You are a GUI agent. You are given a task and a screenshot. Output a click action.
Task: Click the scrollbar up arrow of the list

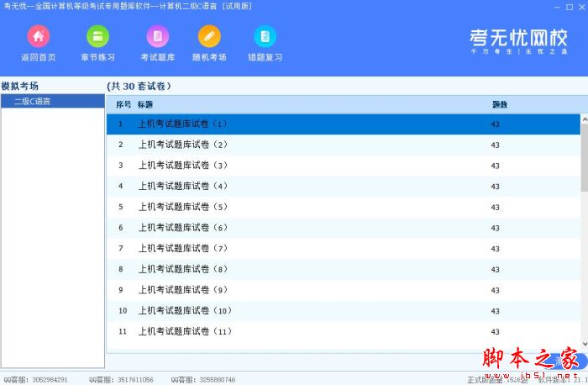(585, 119)
